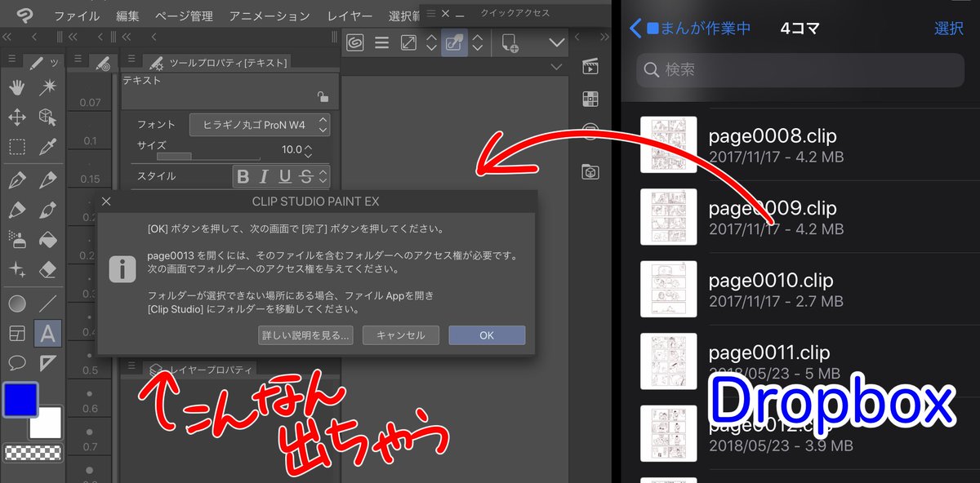Viewport: 980px width, 483px height.
Task: Collapse the tool palette double-arrow
Action: pos(7,37)
